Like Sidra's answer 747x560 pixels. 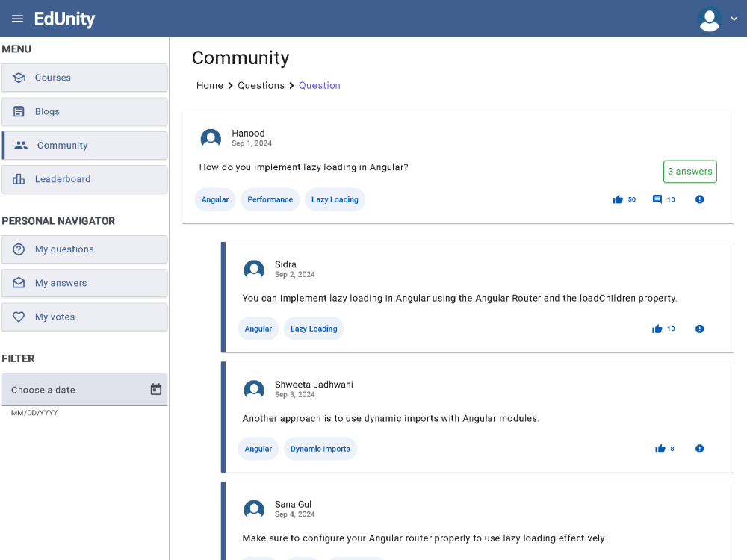[657, 329]
